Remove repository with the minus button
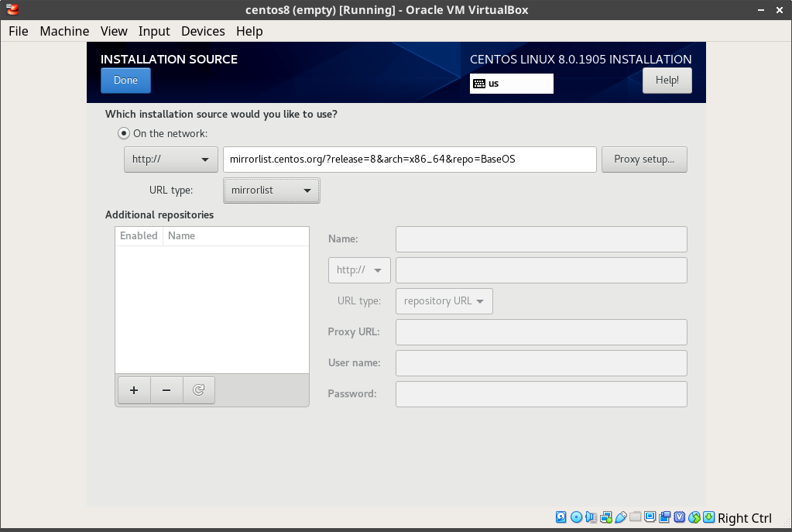 tap(166, 390)
